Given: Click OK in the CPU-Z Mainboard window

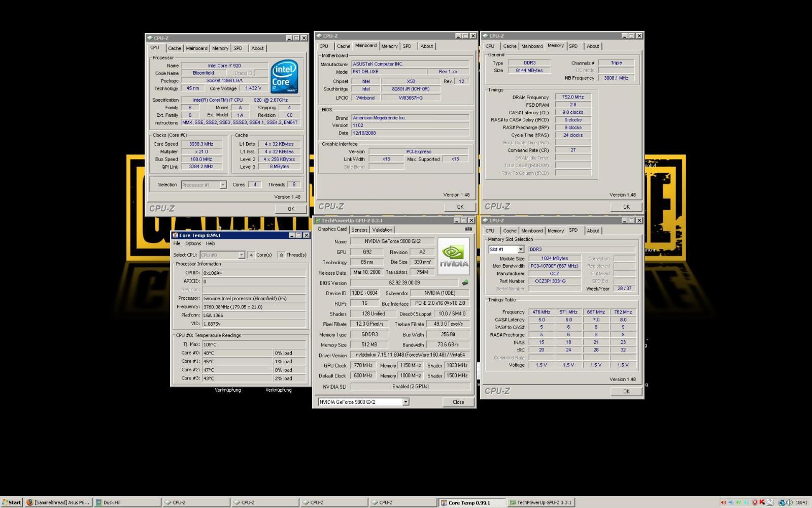Looking at the screenshot, I should coord(460,207).
